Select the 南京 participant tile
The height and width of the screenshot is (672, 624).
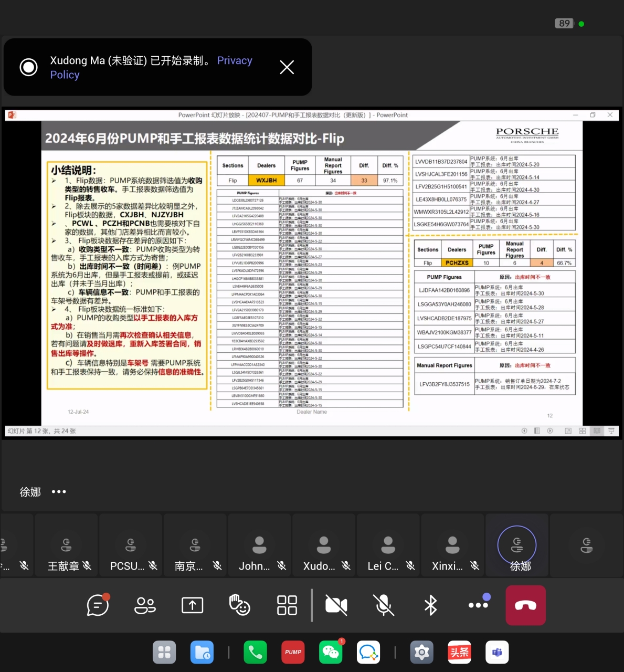(x=195, y=545)
